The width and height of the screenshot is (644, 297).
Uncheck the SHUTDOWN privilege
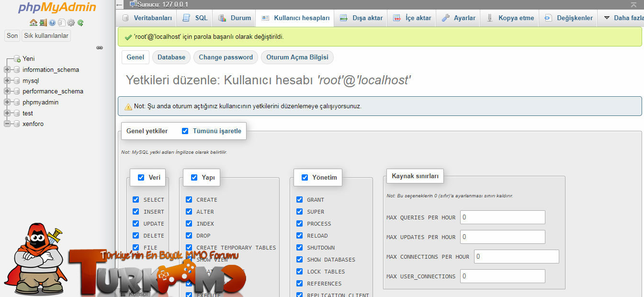[x=299, y=248]
